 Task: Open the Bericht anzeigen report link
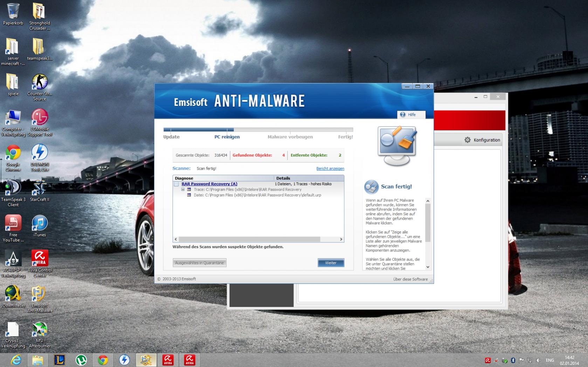(330, 169)
